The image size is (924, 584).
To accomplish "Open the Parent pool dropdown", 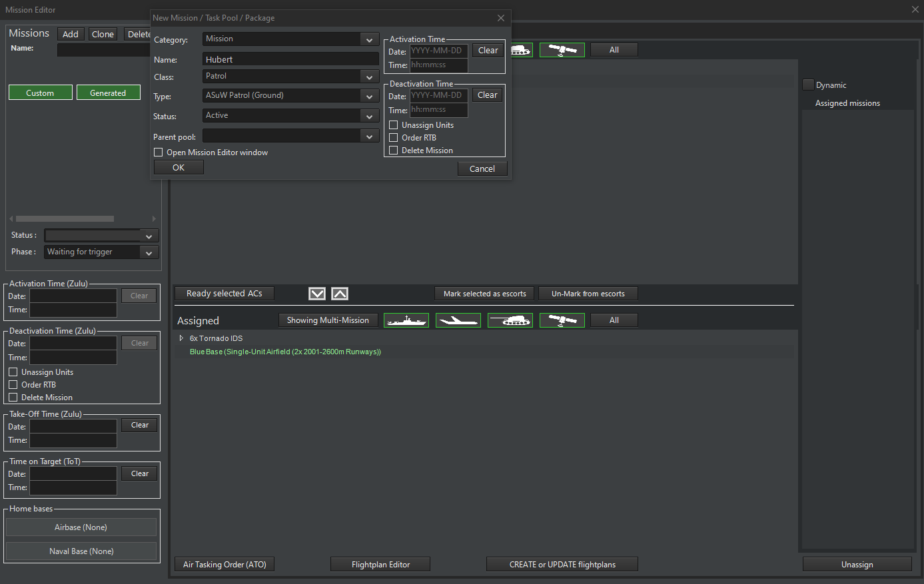I will coord(290,136).
